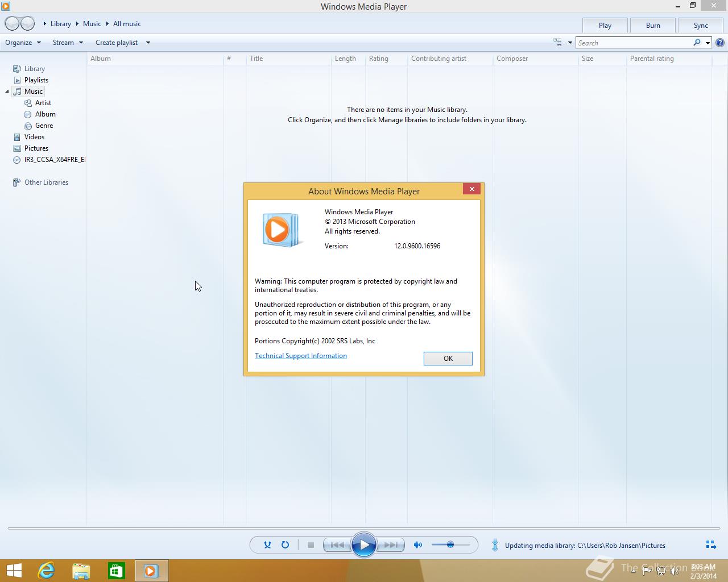
Task: Open the breadcrumb arrow before All music
Action: (107, 24)
